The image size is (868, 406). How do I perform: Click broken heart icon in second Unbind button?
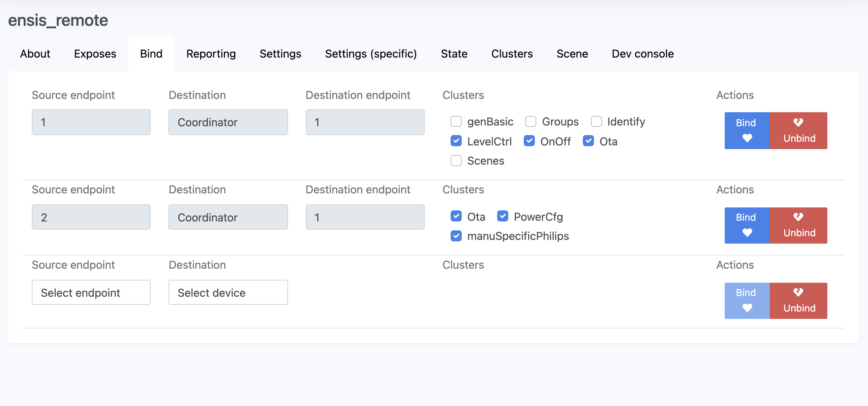pos(798,217)
